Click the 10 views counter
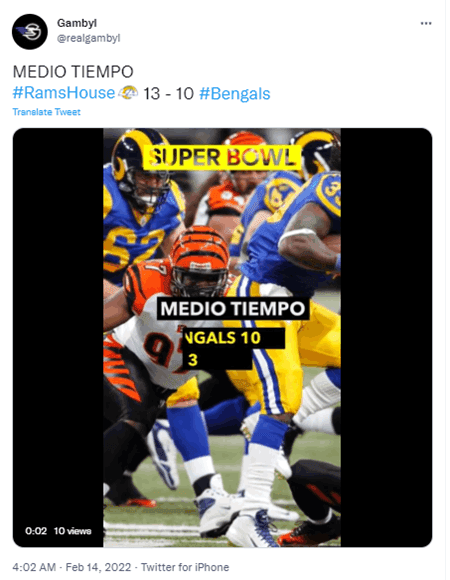450x580 pixels. (72, 531)
